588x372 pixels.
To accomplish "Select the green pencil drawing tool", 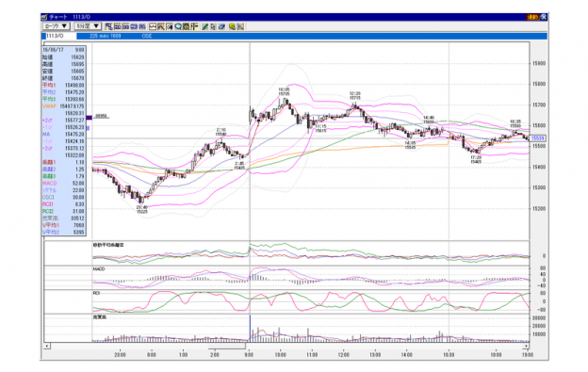I will pyautogui.click(x=204, y=26).
